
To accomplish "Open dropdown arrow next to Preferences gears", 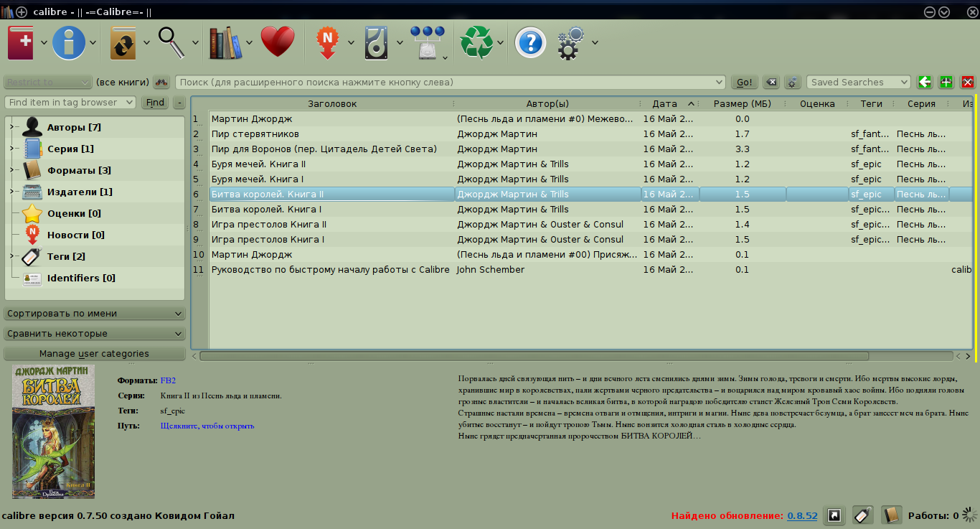I will pyautogui.click(x=595, y=43).
